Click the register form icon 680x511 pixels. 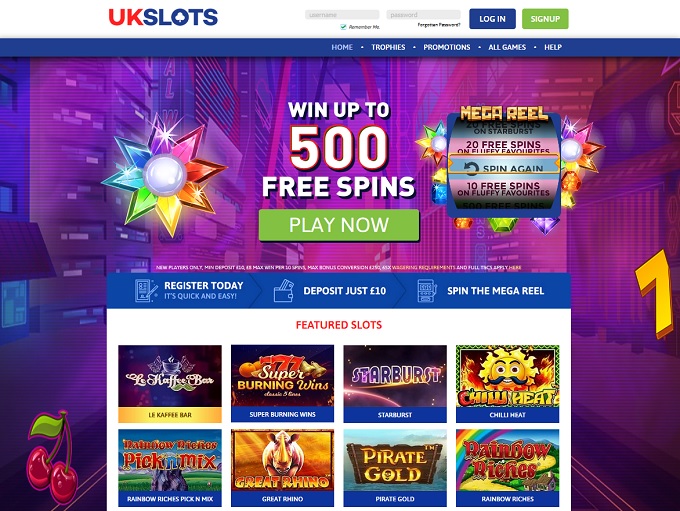146,291
